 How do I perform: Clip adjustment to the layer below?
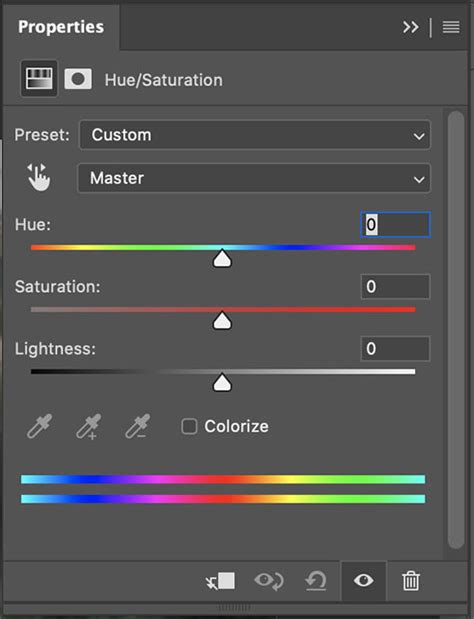(x=221, y=581)
